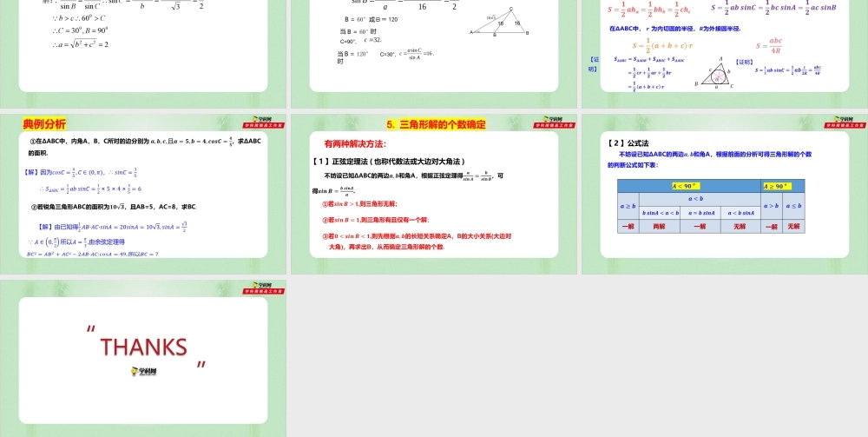The image size is (868, 437).
Task: Click the line BC² = AB² + AC² − 2AB·AC·cosA
Action: (x=93, y=255)
